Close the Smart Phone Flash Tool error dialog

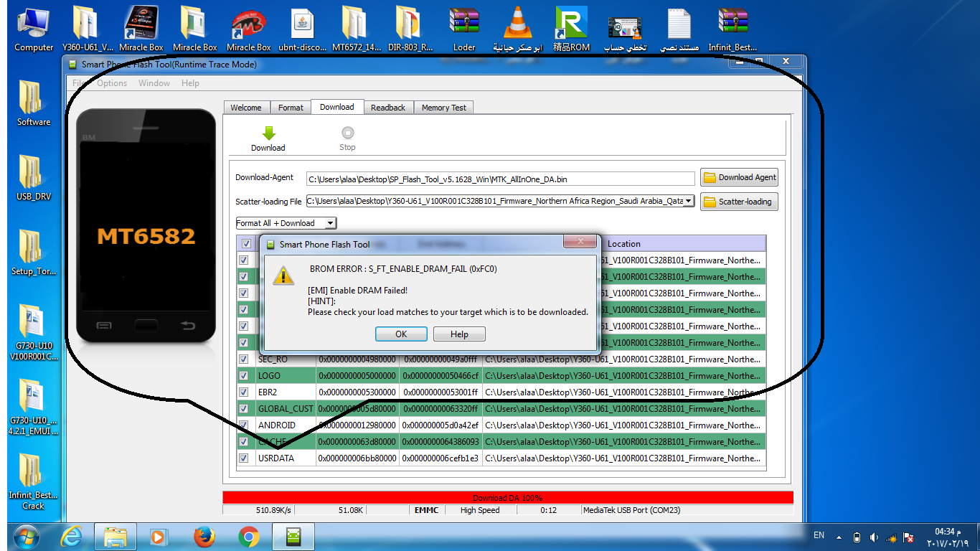[x=579, y=242]
